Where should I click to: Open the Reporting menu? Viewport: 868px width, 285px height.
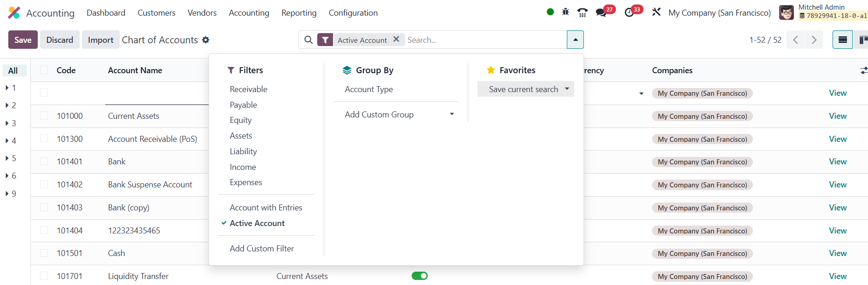pyautogui.click(x=299, y=13)
